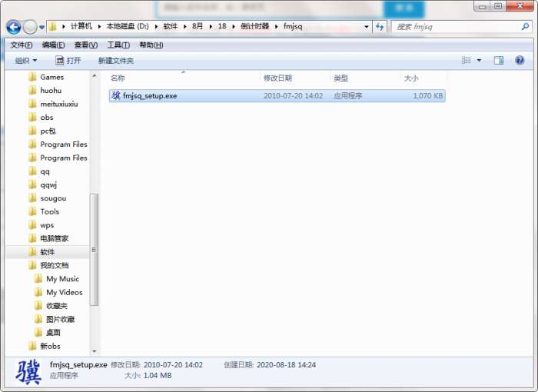Open help with the question mark icon
538x392 pixels.
[x=520, y=61]
